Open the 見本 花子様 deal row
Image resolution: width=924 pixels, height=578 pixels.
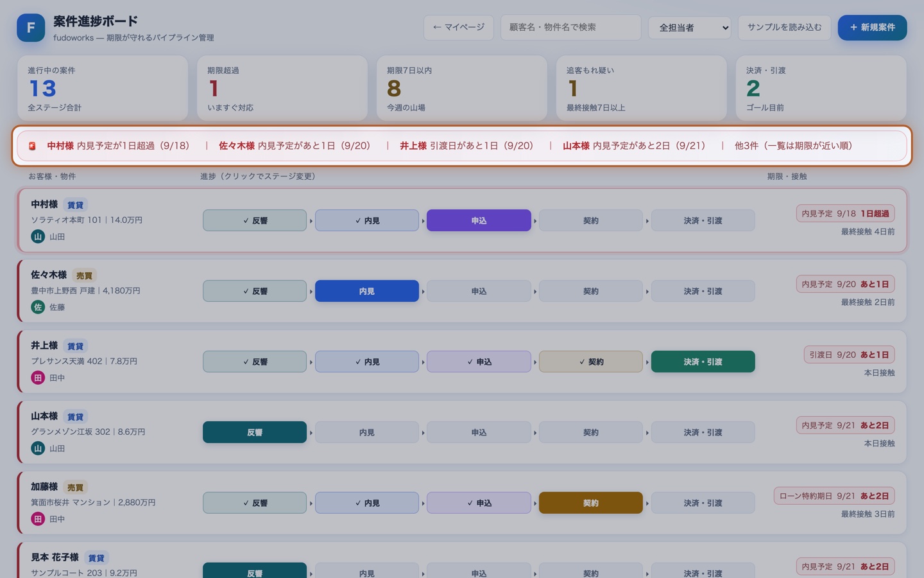coord(462,560)
